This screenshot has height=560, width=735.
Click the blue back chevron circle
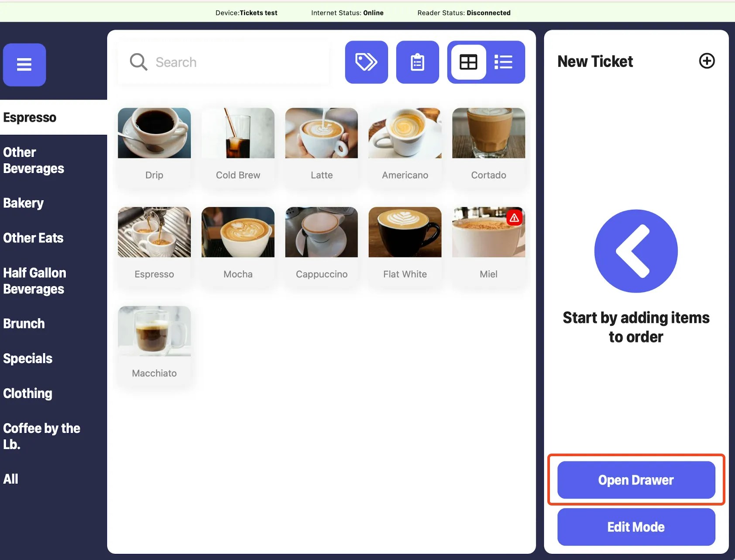click(635, 251)
